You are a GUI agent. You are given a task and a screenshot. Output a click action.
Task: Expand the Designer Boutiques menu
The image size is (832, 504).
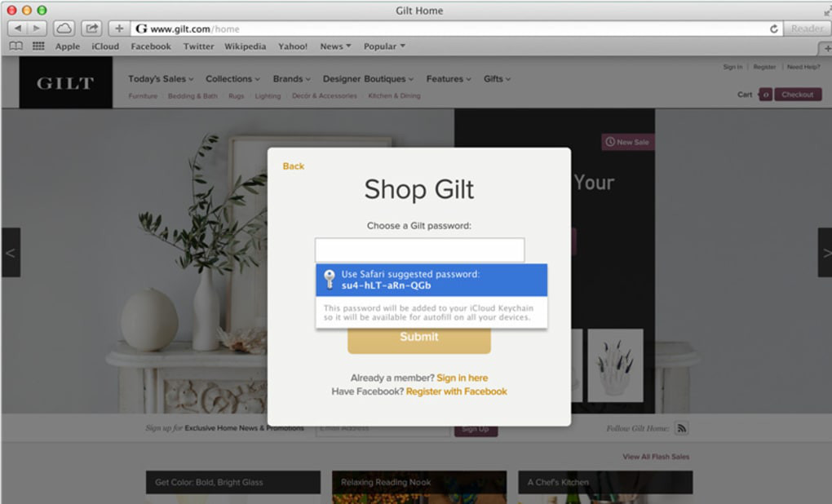point(368,79)
